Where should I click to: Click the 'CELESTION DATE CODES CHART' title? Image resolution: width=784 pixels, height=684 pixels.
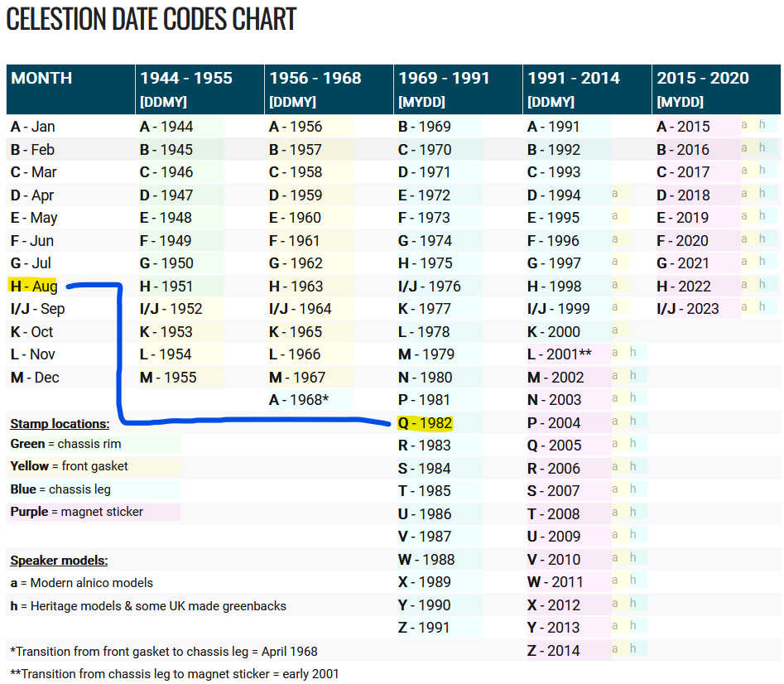(152, 19)
